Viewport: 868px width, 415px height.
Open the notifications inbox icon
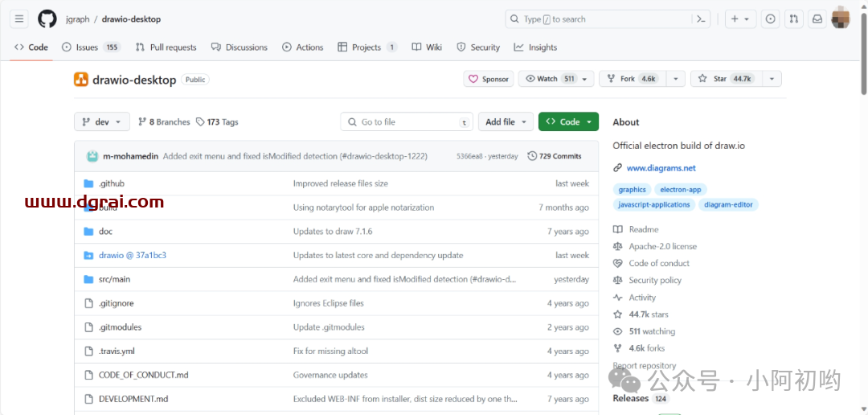pyautogui.click(x=817, y=19)
